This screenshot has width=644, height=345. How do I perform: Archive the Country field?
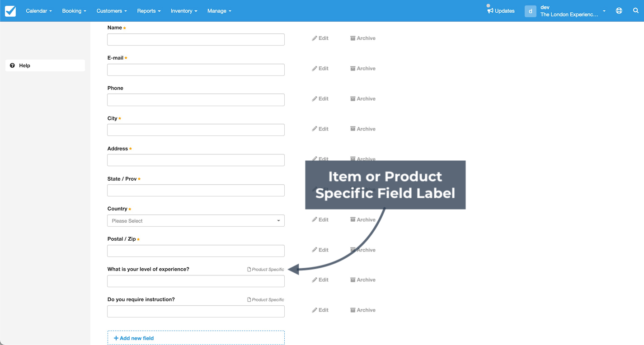pyautogui.click(x=363, y=220)
